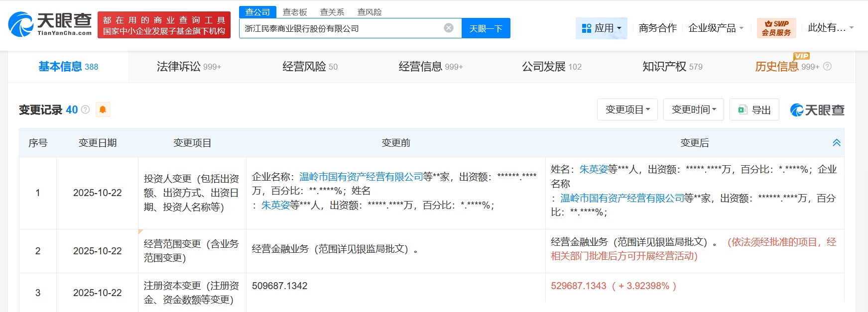Export records with the 导出 button
Screen dimensions: 868x312
tap(754, 110)
